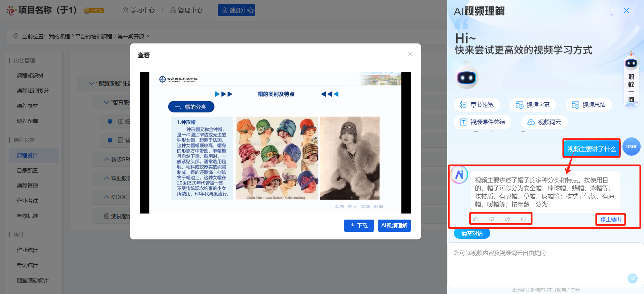Expand the 第一期开课 breadcrumb dropdown
Viewport: 644px width, 294px height.
[149, 36]
